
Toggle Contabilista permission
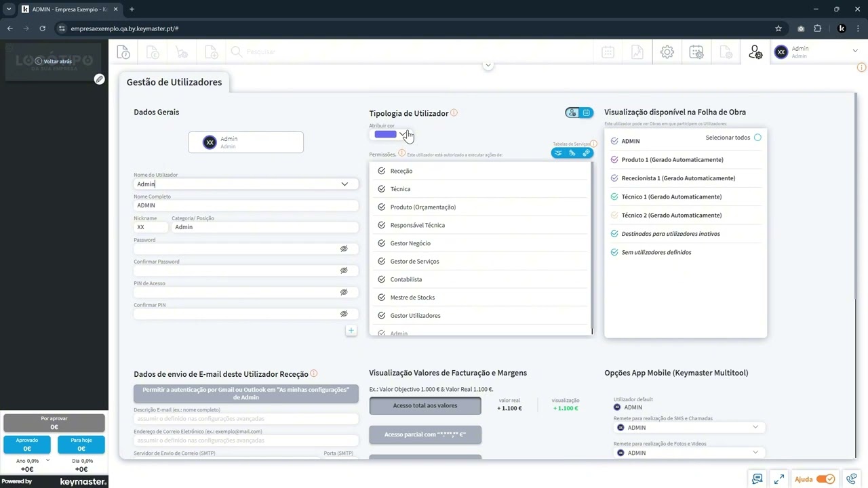coord(382,279)
